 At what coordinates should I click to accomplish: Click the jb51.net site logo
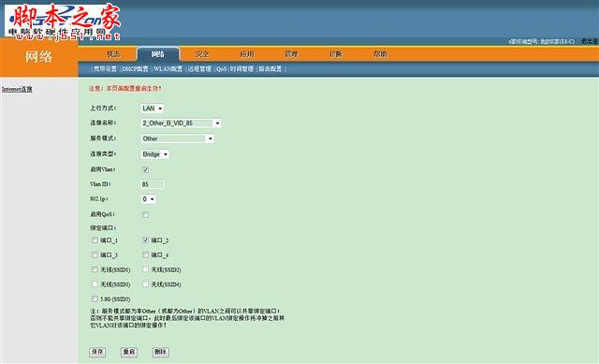[63, 21]
